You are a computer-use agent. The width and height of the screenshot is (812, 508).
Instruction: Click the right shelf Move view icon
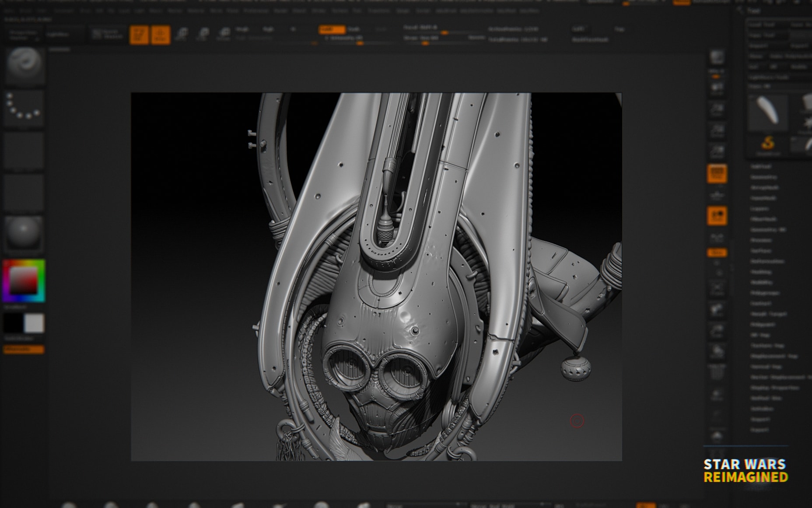coord(717,310)
